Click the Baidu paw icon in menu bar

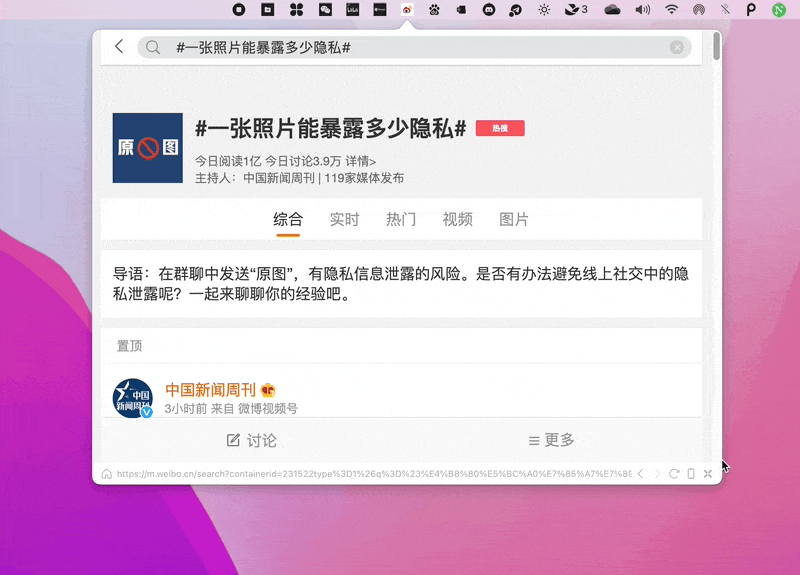434,9
